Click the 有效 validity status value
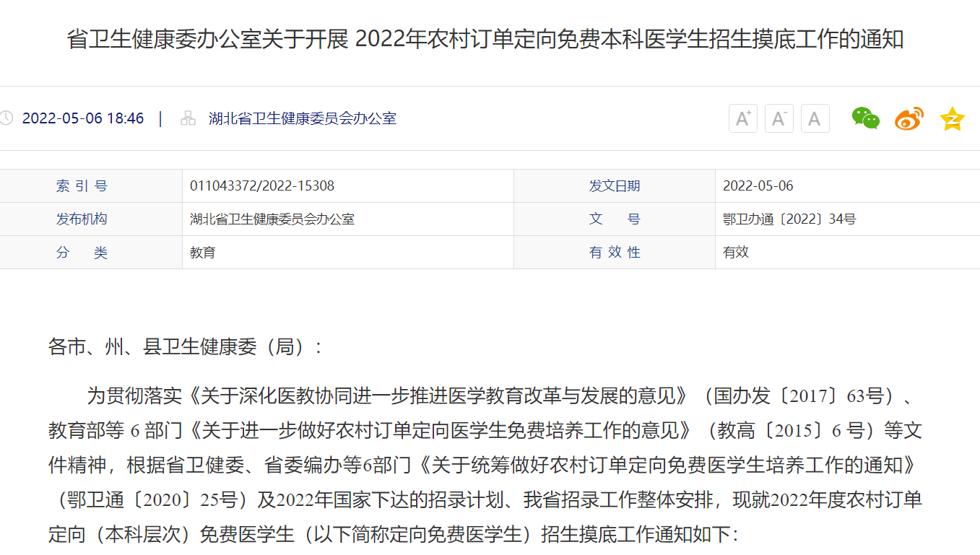Viewport: 980px width, 555px height. click(735, 253)
